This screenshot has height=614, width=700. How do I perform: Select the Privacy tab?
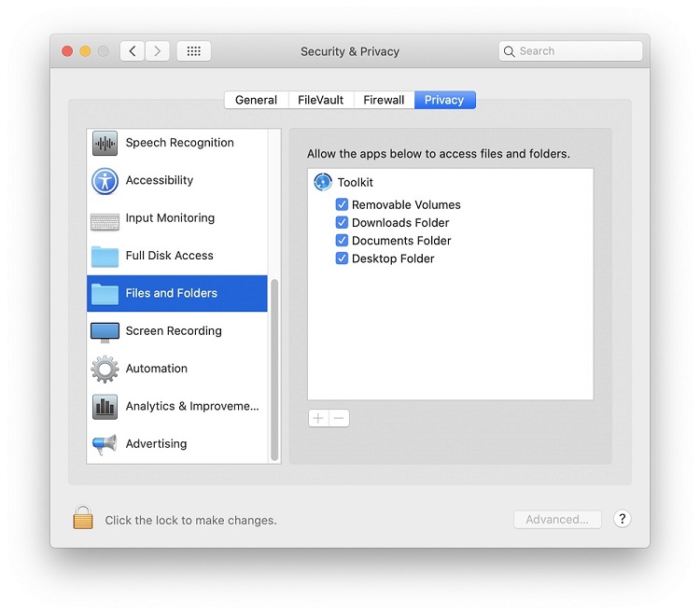click(444, 100)
